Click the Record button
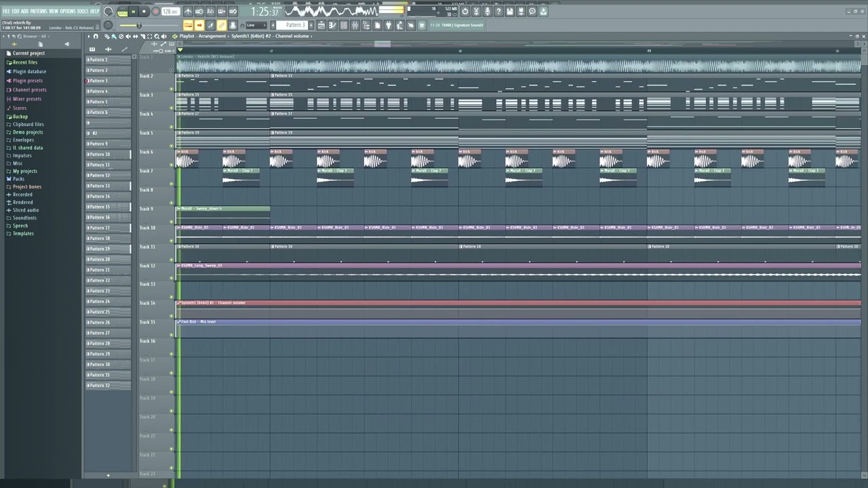 (x=156, y=12)
